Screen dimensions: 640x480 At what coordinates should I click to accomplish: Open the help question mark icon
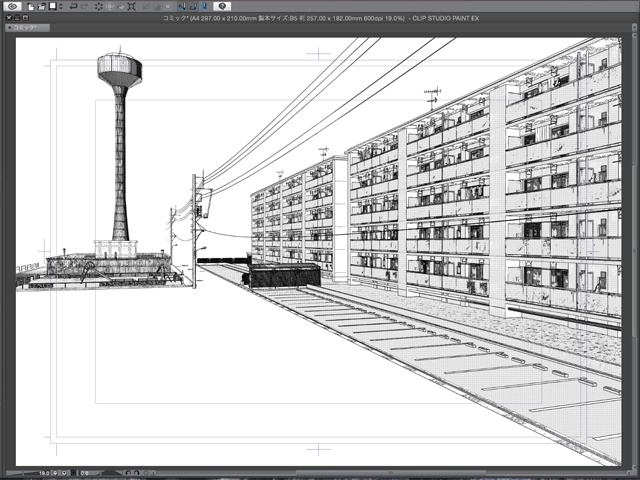tap(222, 6)
